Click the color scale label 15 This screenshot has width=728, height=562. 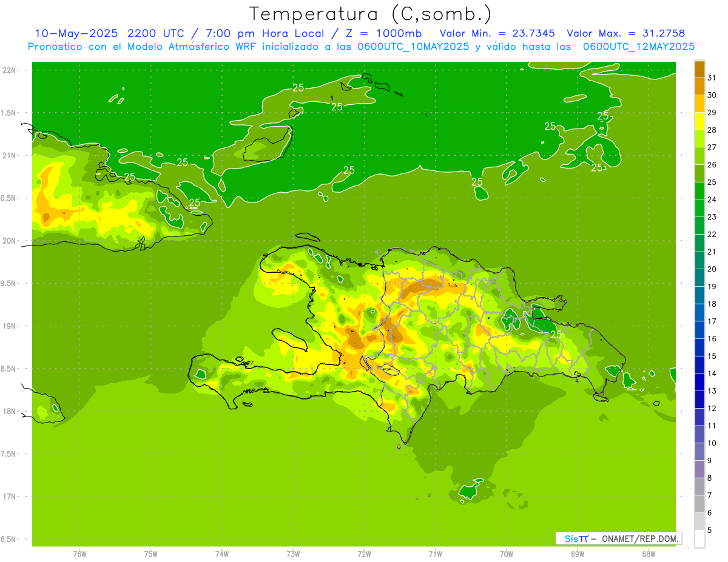pos(712,356)
